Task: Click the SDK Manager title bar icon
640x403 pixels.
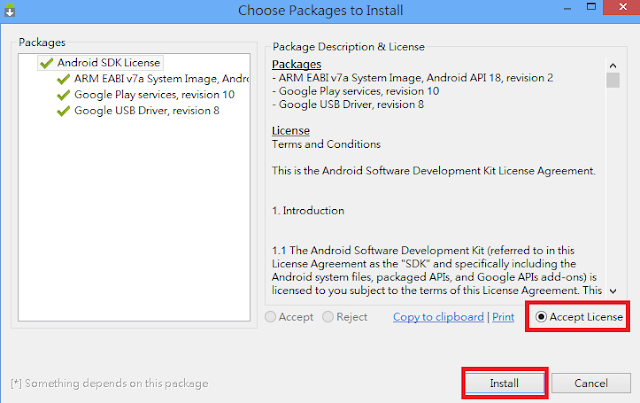Action: coord(9,10)
